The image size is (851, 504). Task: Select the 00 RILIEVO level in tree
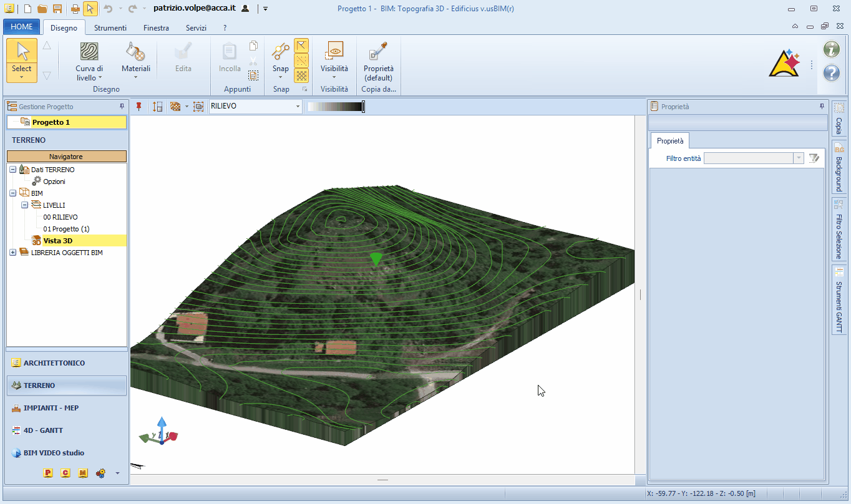(61, 217)
